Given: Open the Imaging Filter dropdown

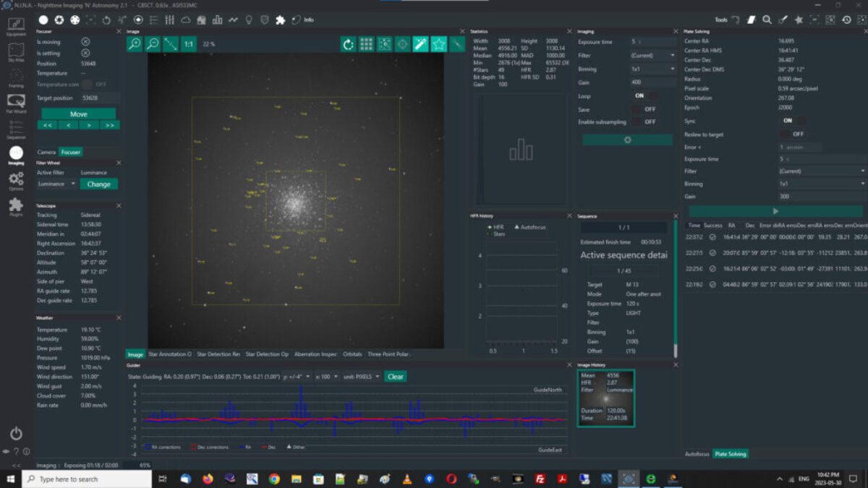Looking at the screenshot, I should coord(652,55).
